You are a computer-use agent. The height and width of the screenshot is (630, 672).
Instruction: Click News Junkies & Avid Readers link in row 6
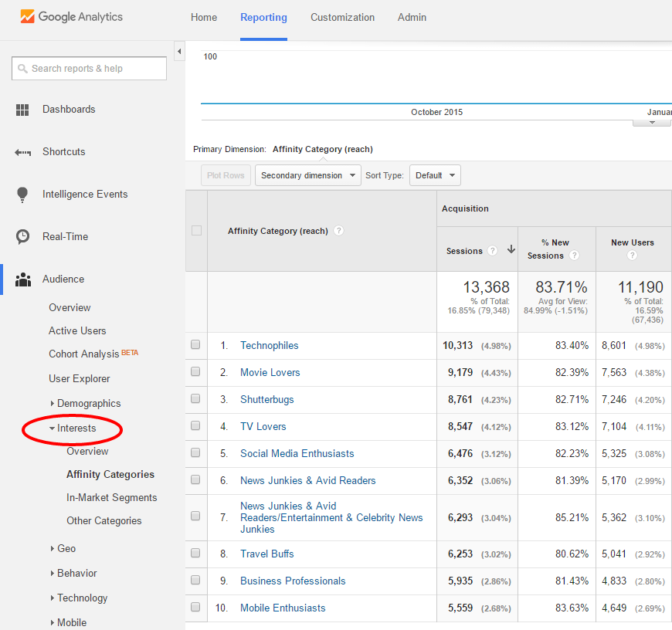point(307,480)
